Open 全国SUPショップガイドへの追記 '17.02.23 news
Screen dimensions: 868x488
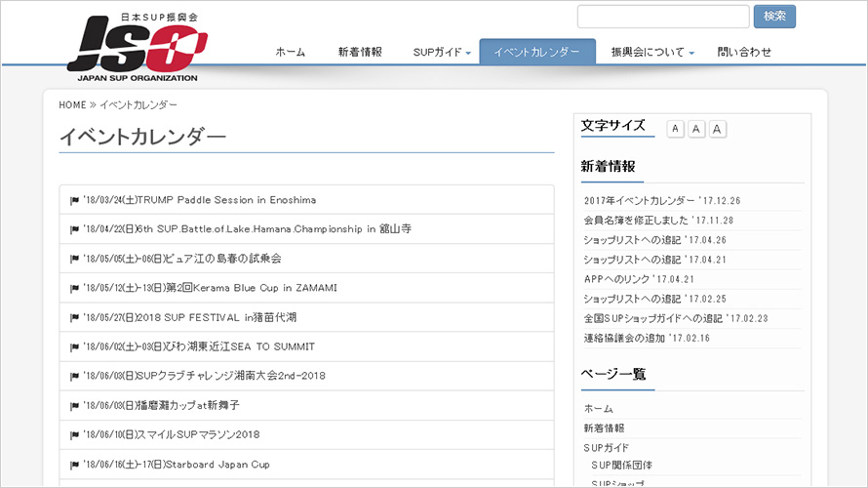(x=676, y=318)
